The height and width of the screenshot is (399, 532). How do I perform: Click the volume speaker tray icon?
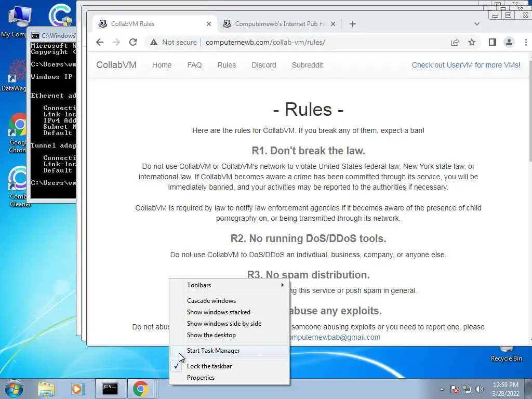pos(479,389)
